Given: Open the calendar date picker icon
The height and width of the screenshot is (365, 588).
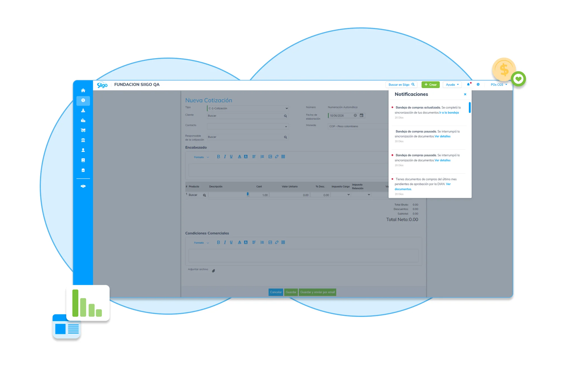Looking at the screenshot, I should (x=362, y=115).
